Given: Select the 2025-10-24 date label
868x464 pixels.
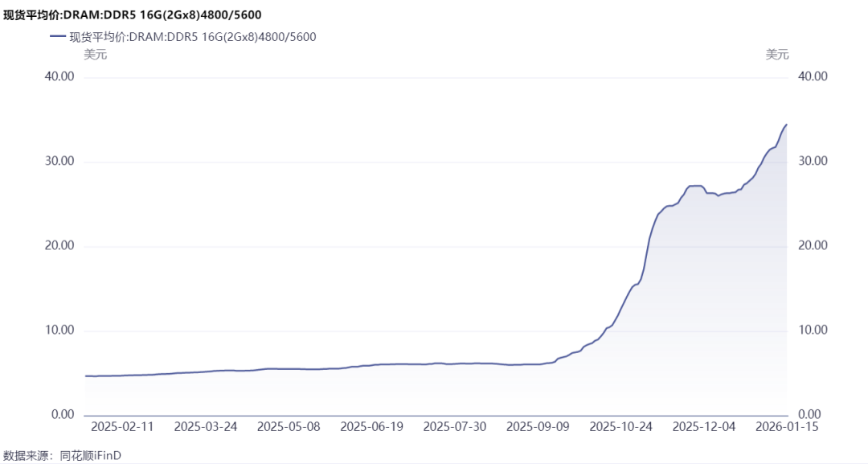Looking at the screenshot, I should tap(620, 427).
